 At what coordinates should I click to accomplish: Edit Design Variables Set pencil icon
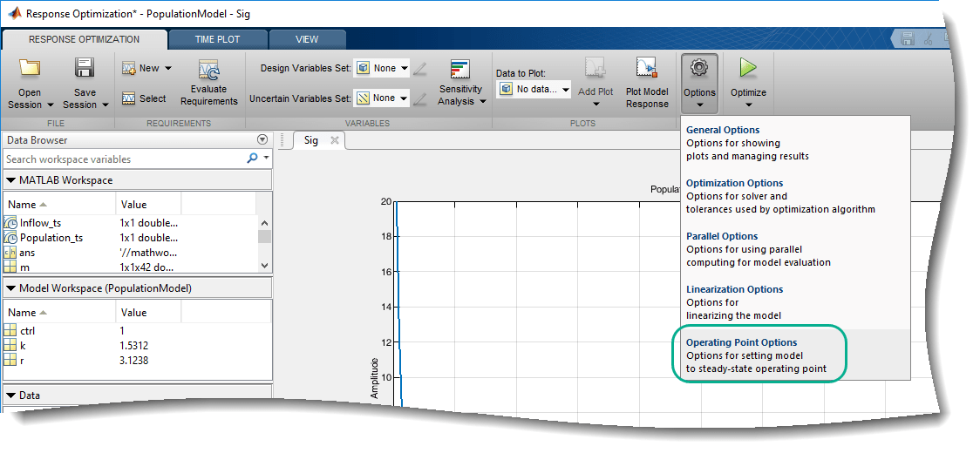pyautogui.click(x=420, y=68)
